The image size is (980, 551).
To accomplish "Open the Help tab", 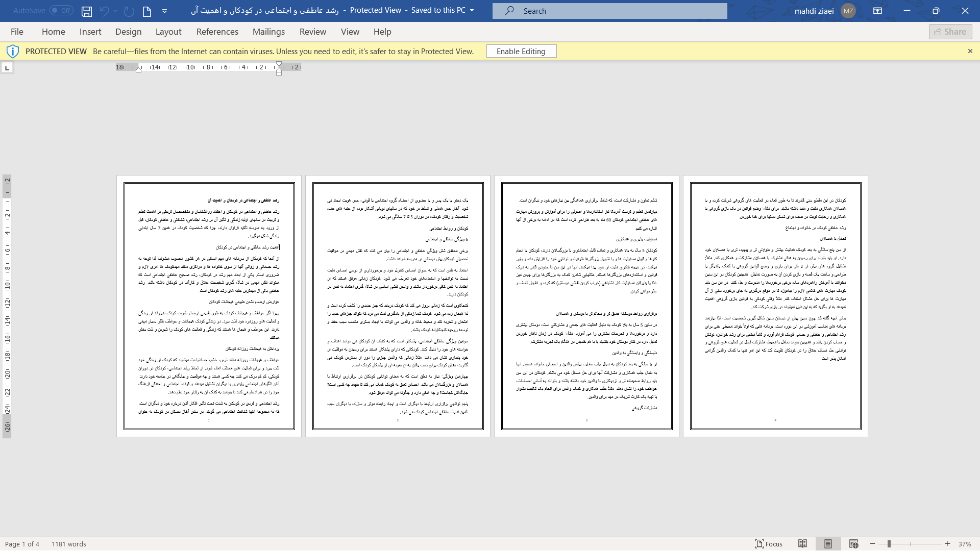I will [382, 32].
